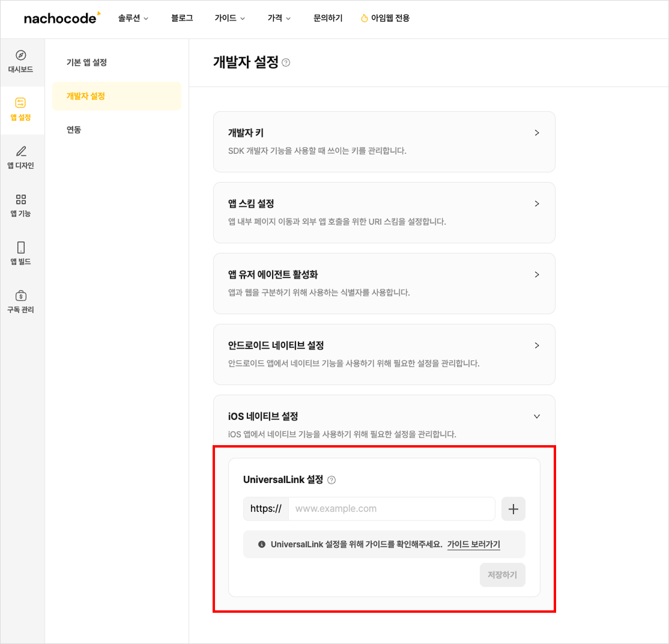Open the 가이드 보러가기 link

pyautogui.click(x=474, y=544)
